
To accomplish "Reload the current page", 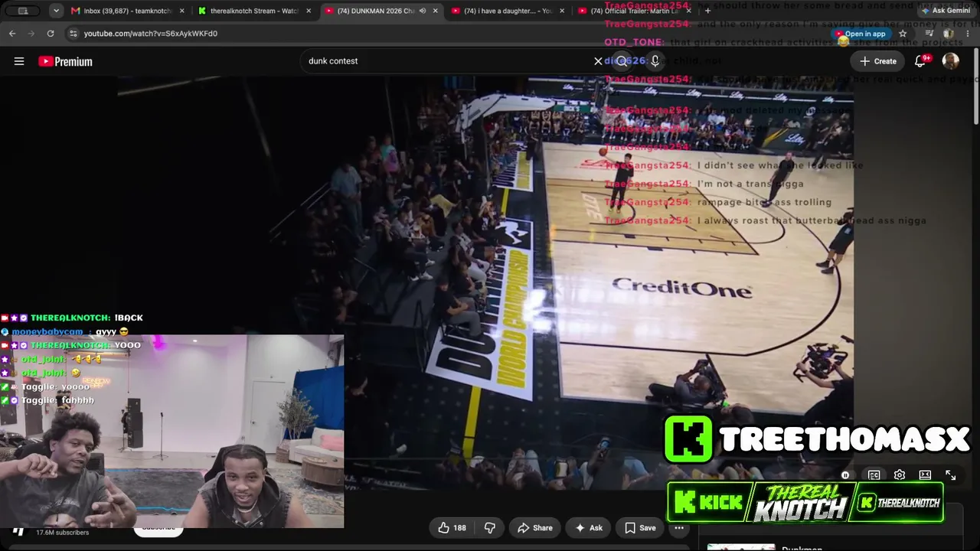I will coord(51,34).
